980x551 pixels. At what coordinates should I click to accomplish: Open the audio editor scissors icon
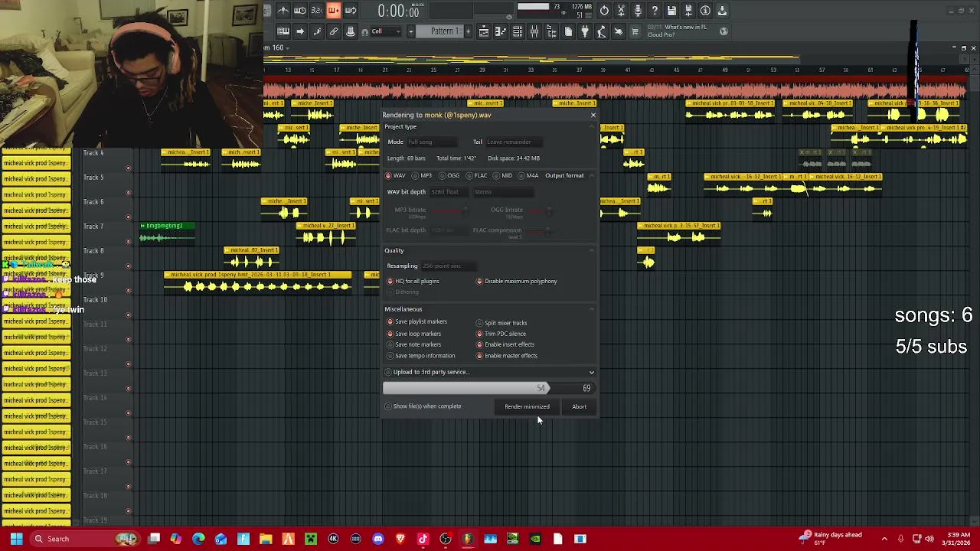[621, 11]
